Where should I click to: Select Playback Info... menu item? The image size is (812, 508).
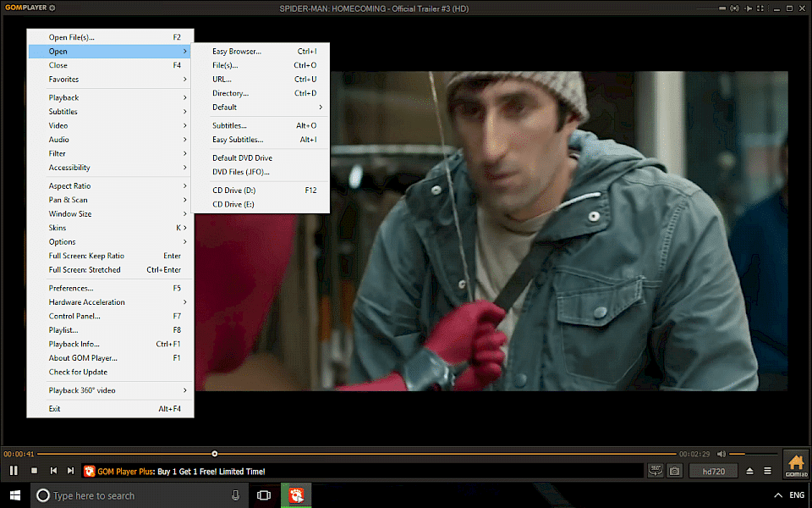110,345
